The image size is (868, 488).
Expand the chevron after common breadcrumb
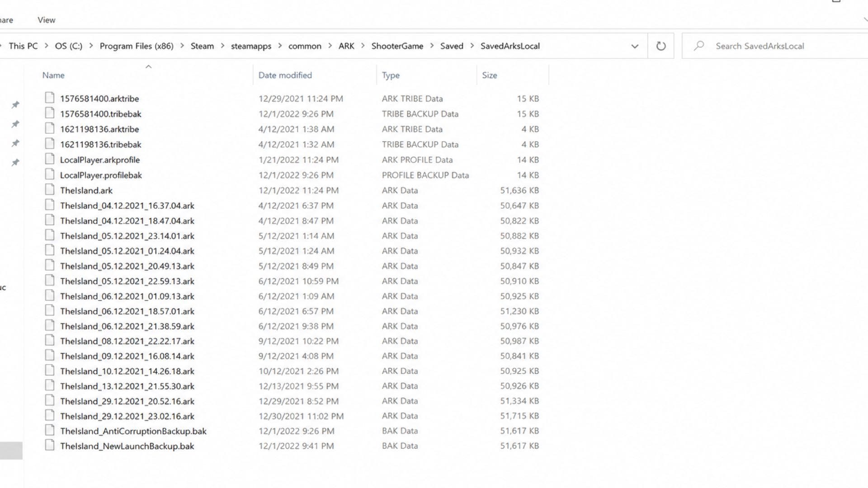[x=330, y=46]
